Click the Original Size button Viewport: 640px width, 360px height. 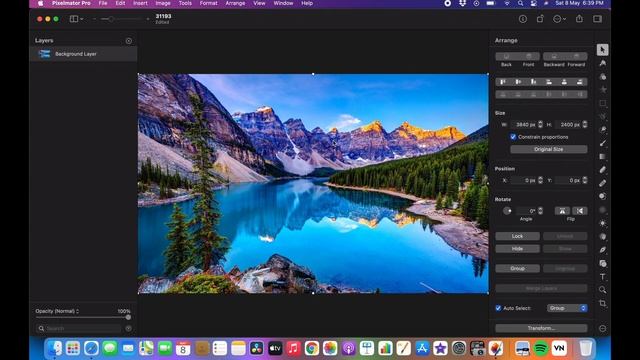pos(549,149)
